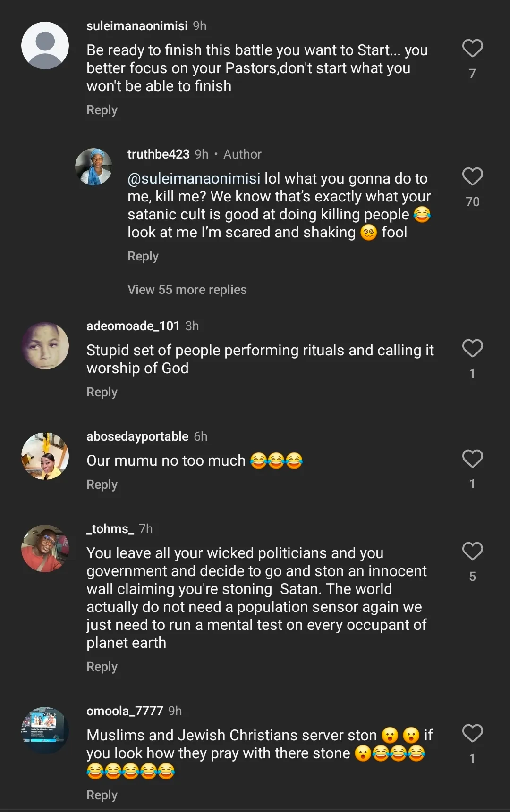Like adeomoade_101's comment
Viewport: 510px width, 812px height.
472,349
